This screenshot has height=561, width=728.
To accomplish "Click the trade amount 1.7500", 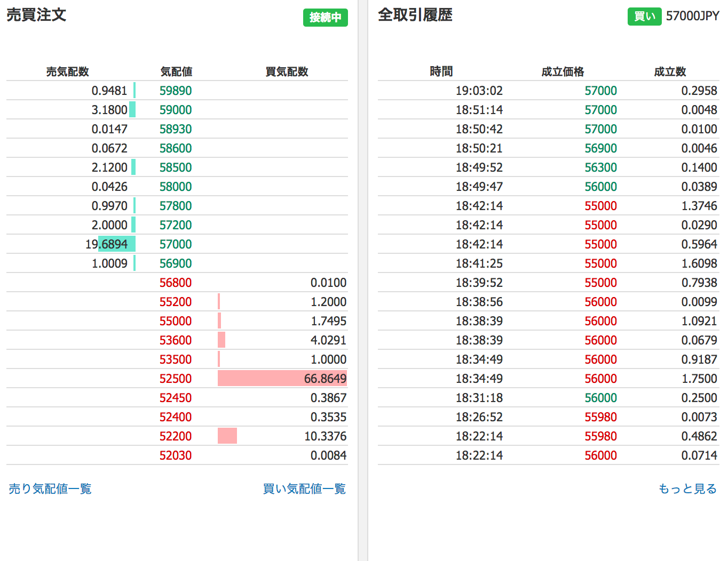I will coord(699,379).
